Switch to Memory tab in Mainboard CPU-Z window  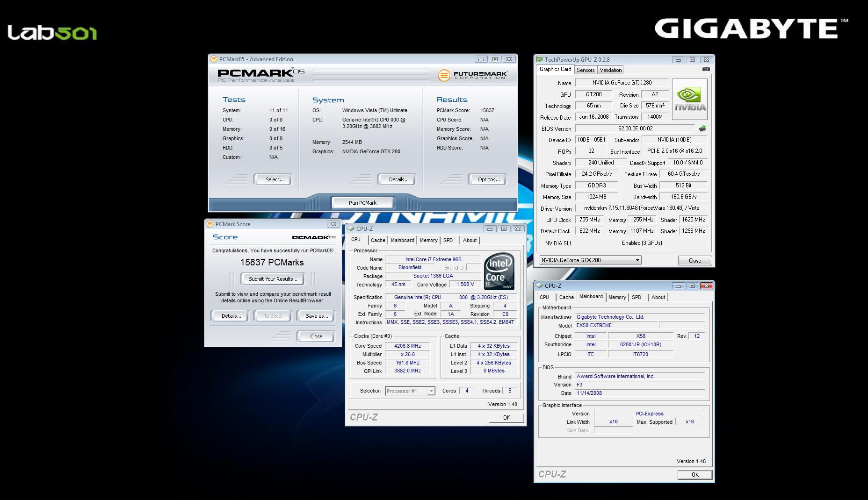pyautogui.click(x=617, y=297)
